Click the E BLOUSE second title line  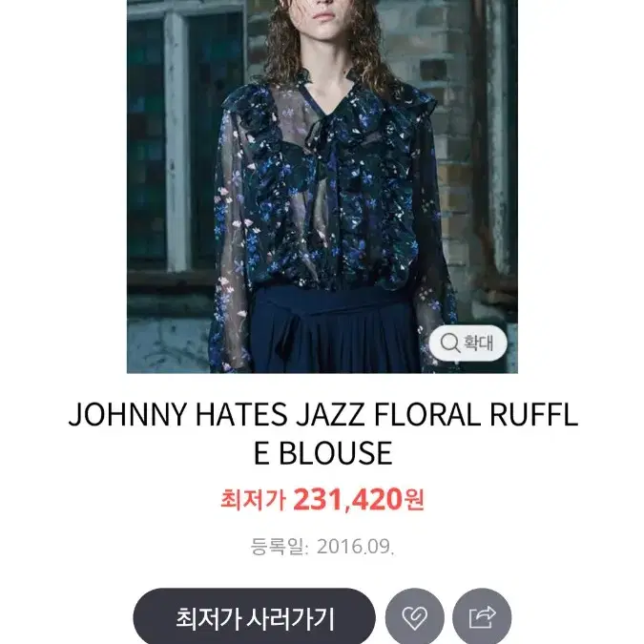[x=323, y=453]
